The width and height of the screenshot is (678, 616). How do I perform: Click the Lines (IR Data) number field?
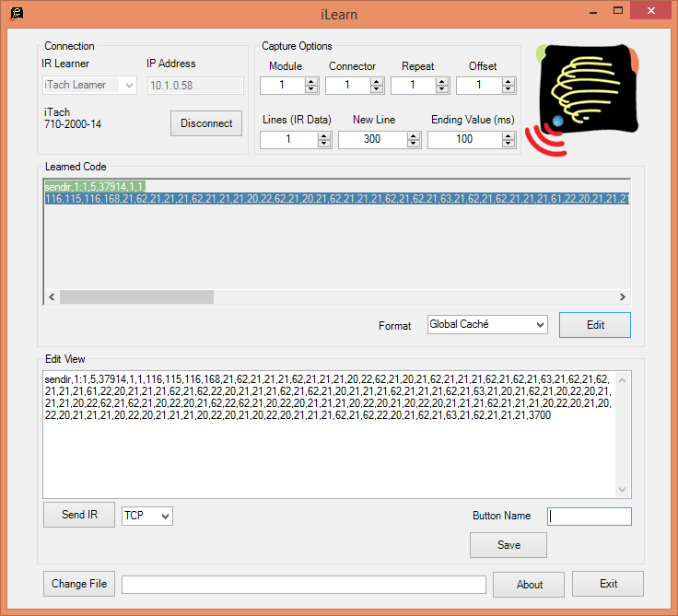[x=289, y=140]
